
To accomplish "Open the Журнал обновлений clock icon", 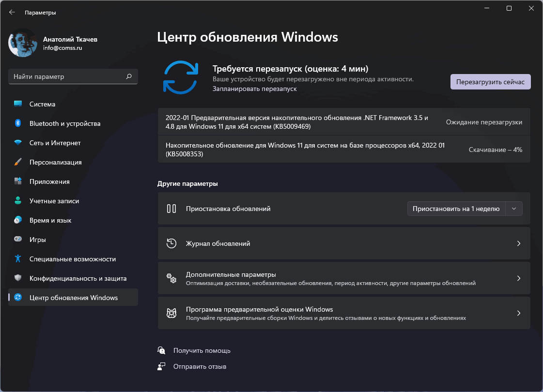I will (171, 243).
